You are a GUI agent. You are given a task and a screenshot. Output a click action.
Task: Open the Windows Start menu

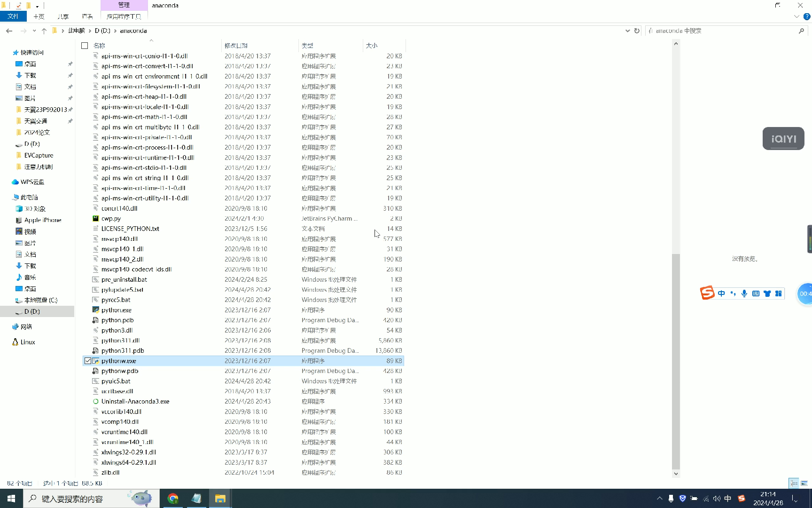click(11, 499)
